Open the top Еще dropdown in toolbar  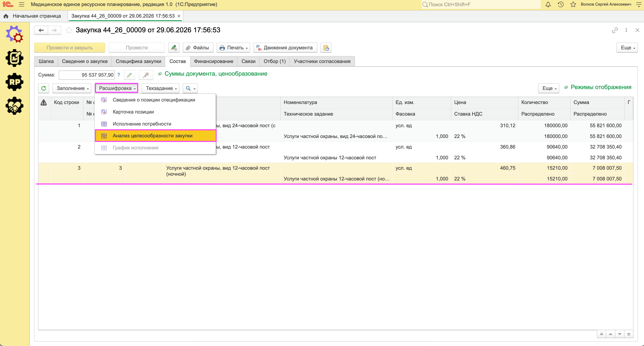(x=627, y=47)
